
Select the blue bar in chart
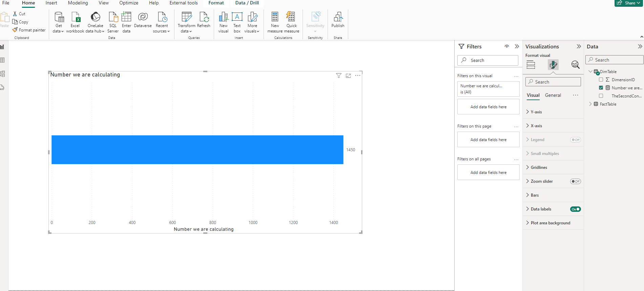(197, 150)
